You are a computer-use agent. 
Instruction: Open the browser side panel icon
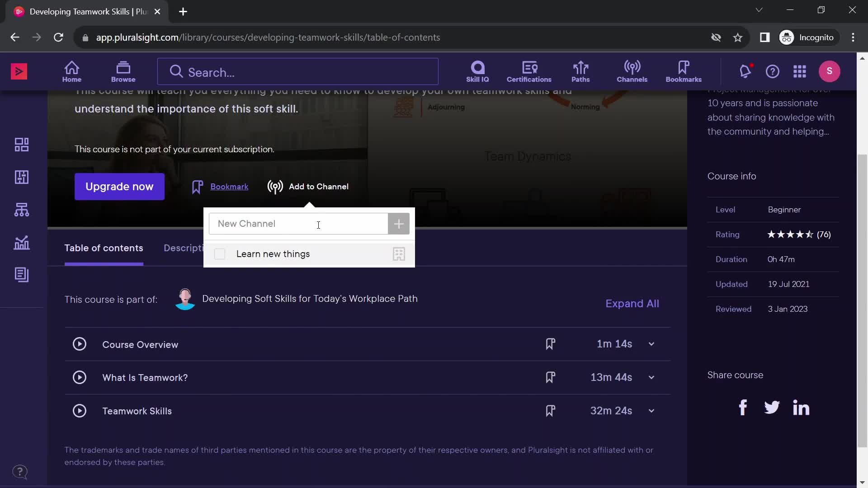[x=764, y=38]
